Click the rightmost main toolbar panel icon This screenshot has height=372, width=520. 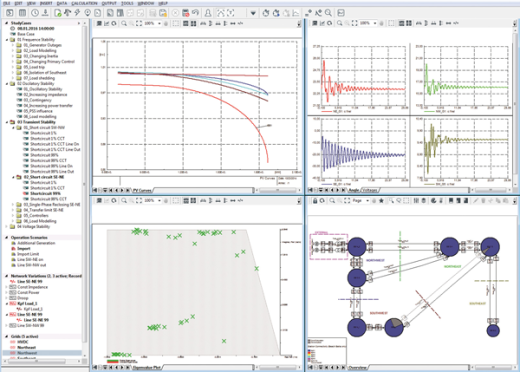(341, 13)
